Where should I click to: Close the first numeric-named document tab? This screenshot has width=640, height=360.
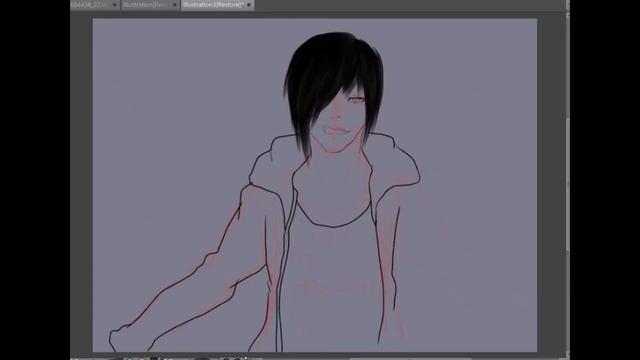click(x=114, y=5)
